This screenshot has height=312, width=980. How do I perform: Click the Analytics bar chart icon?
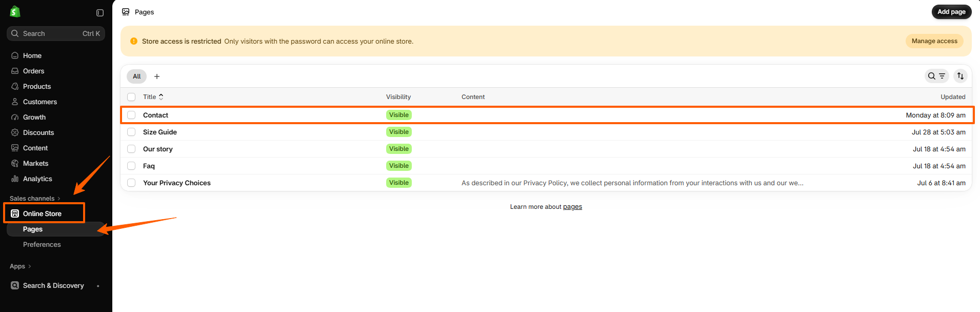click(15, 179)
